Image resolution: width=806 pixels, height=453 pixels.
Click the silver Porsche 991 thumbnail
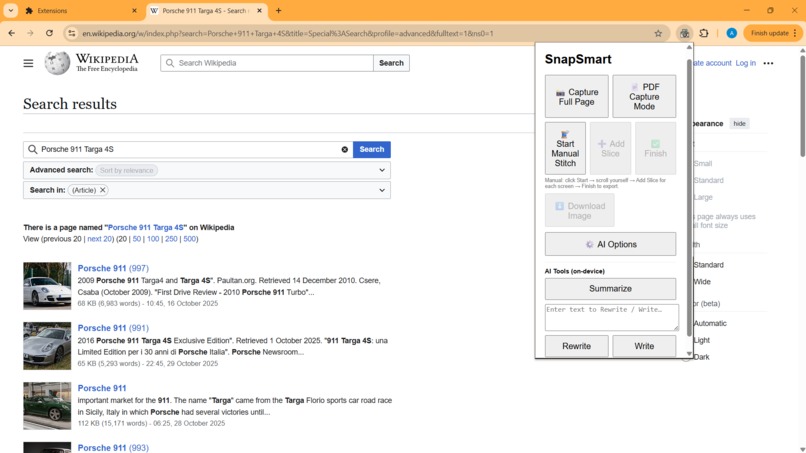[x=47, y=346]
